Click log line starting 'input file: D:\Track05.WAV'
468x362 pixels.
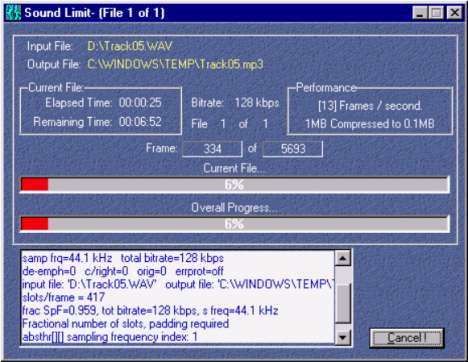pos(178,284)
